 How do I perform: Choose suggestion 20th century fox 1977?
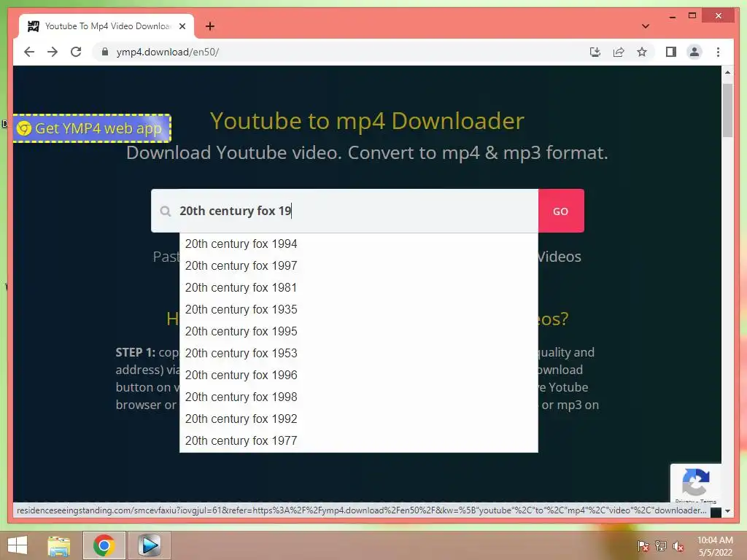(359, 441)
